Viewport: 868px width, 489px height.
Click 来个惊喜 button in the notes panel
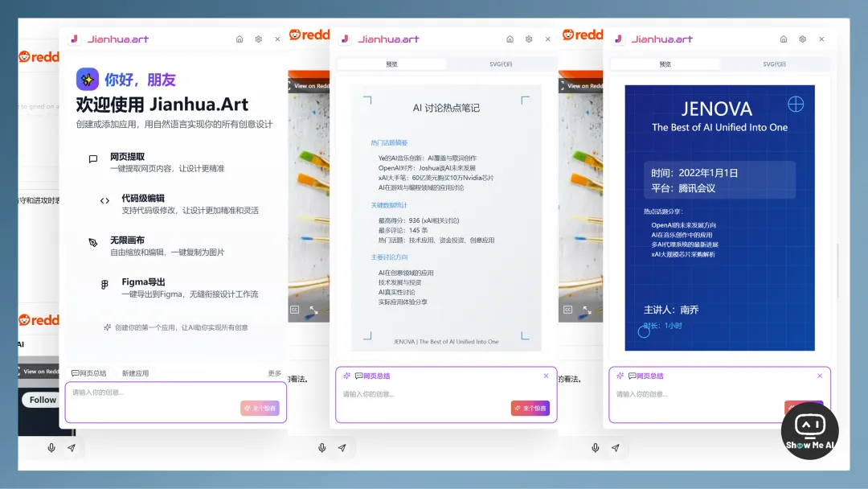click(530, 408)
